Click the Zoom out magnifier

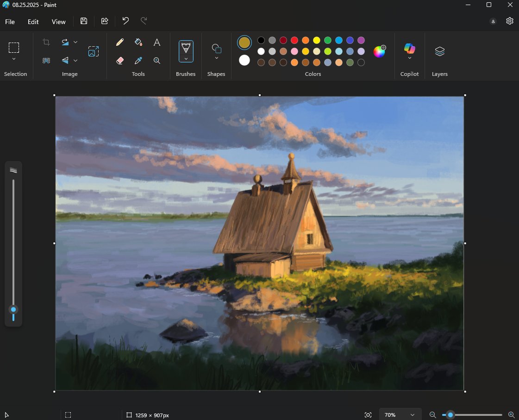click(x=432, y=415)
